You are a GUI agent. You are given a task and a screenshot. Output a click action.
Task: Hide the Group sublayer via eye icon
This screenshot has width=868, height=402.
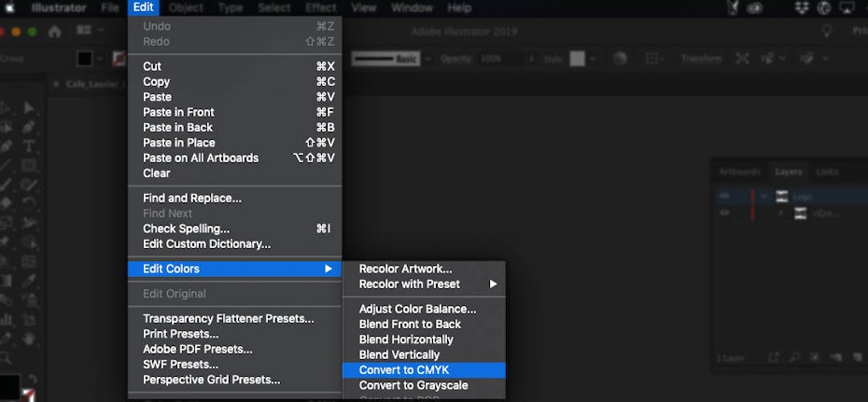coord(724,213)
